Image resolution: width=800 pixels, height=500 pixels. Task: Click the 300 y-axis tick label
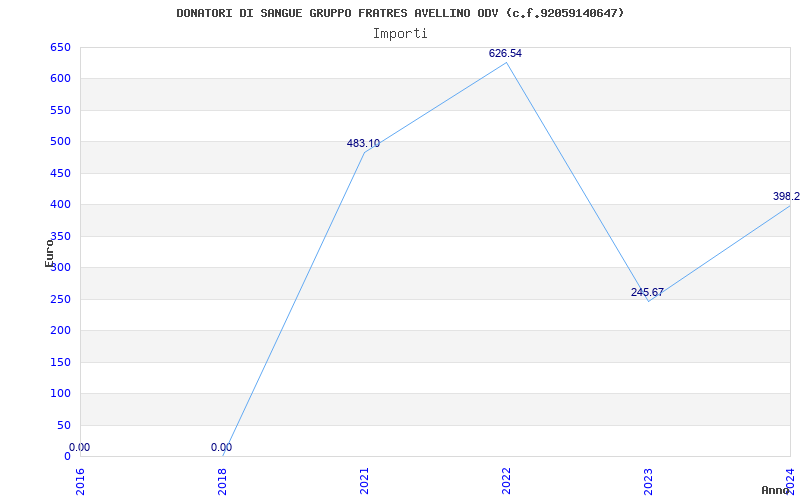60,268
